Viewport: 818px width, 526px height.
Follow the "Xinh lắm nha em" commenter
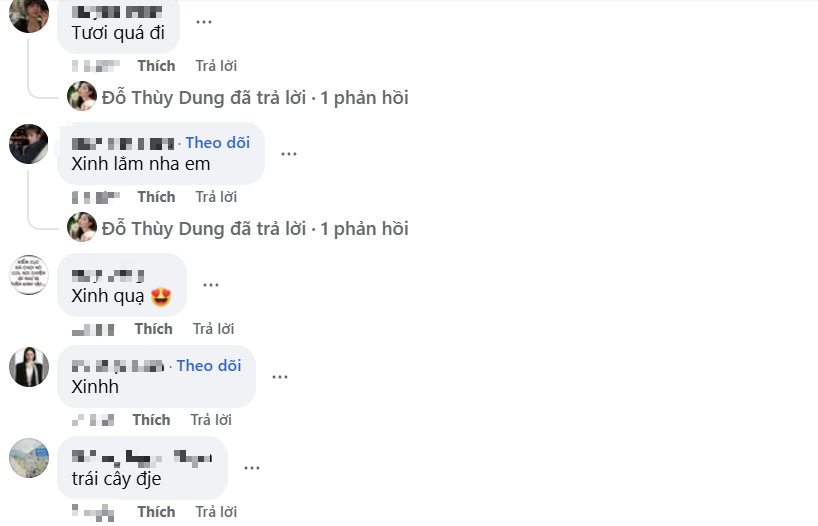pyautogui.click(x=217, y=143)
